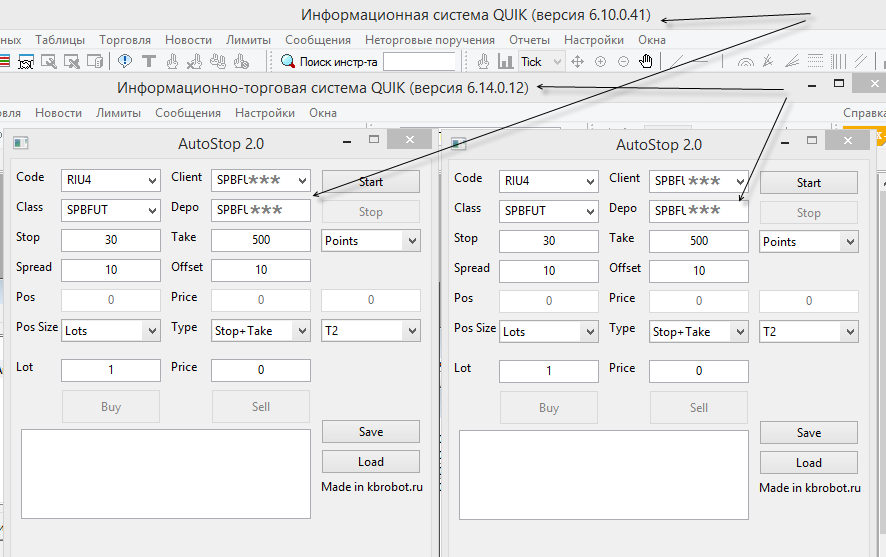Screen dimensions: 886x557
Task: Click the table-delete icon with the X
Action: pyautogui.click(x=72, y=62)
